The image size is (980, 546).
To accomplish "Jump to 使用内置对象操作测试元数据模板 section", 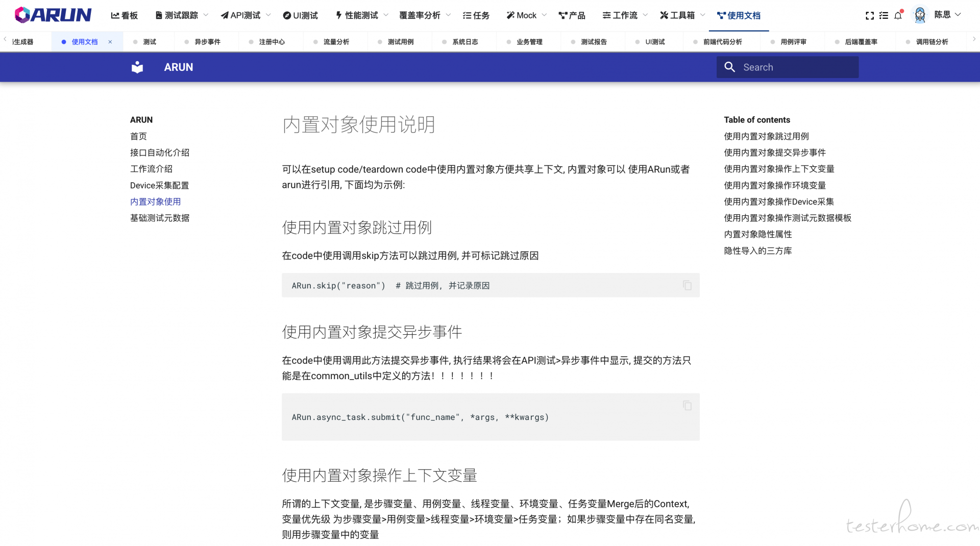I will pos(788,218).
